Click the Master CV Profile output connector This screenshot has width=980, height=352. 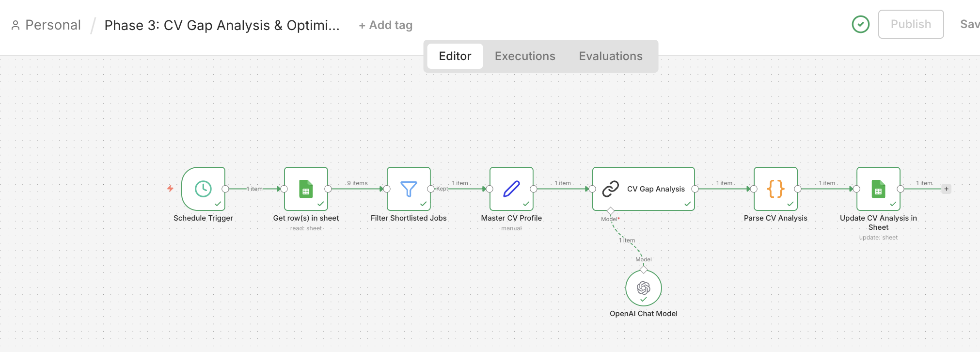pyautogui.click(x=534, y=189)
